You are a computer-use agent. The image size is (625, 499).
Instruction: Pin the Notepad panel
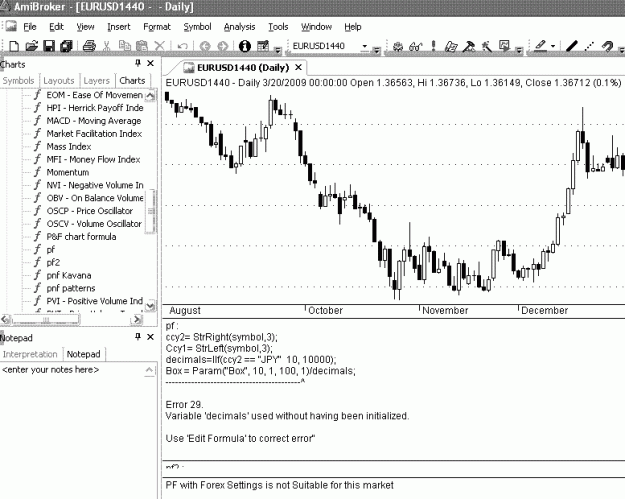(x=138, y=337)
